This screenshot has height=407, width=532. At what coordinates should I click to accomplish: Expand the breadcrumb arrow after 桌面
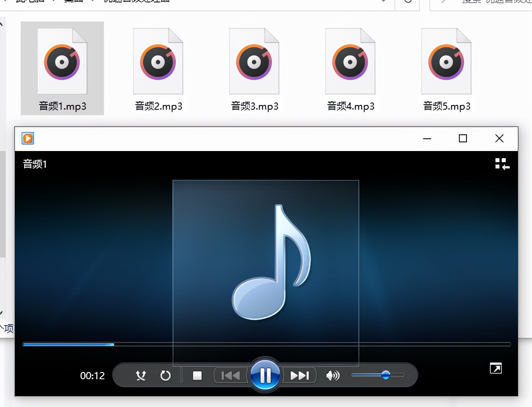coord(93,2)
